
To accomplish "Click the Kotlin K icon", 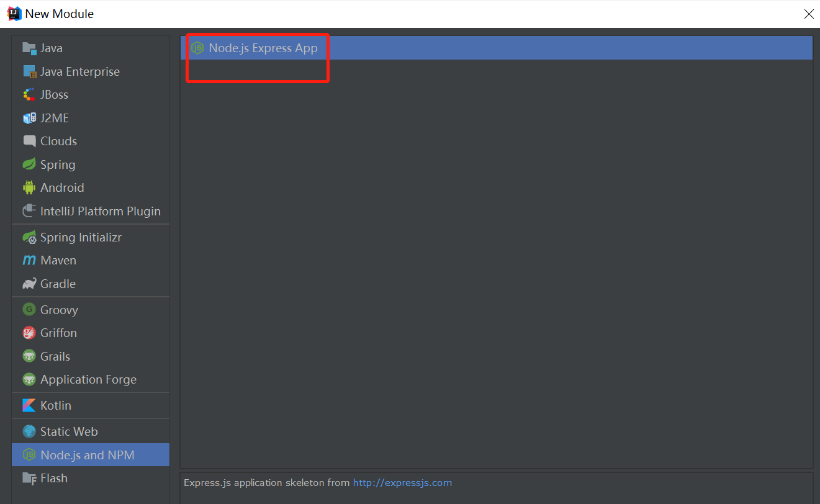I will (x=29, y=405).
